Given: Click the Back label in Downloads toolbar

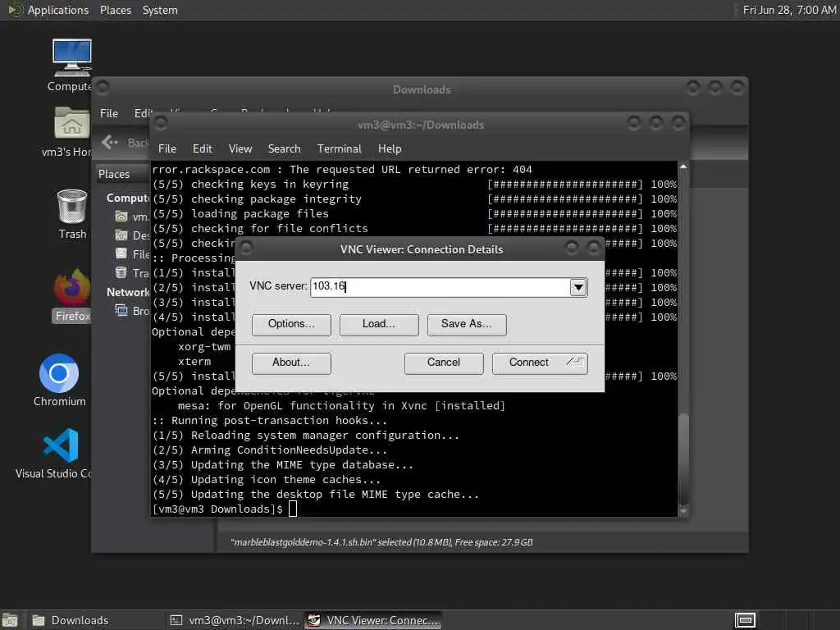Looking at the screenshot, I should tap(138, 143).
